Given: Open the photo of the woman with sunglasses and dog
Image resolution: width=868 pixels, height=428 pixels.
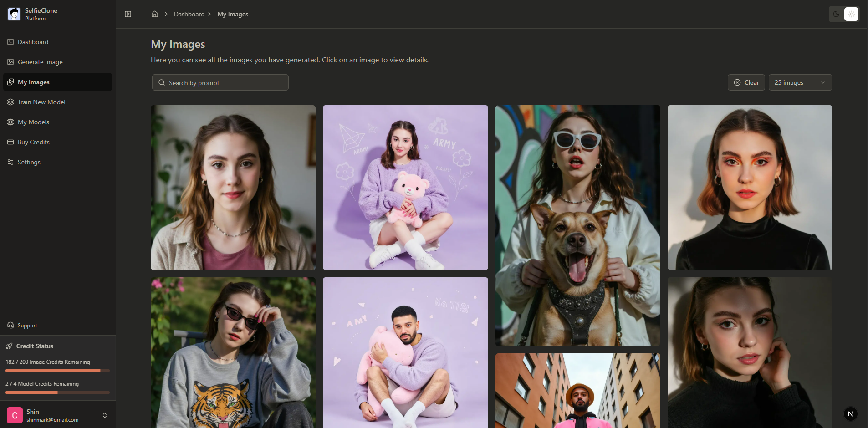Looking at the screenshot, I should 577,225.
